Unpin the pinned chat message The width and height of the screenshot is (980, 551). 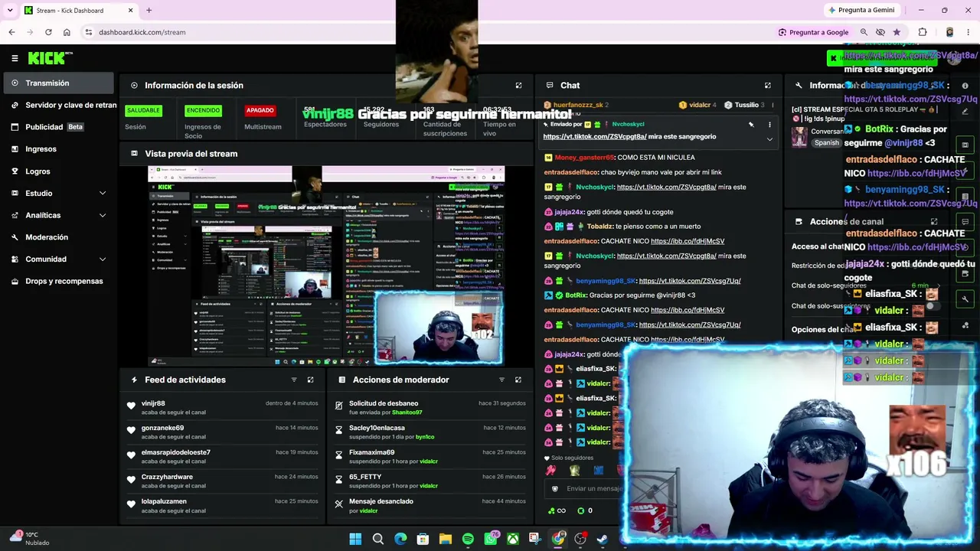coord(751,124)
